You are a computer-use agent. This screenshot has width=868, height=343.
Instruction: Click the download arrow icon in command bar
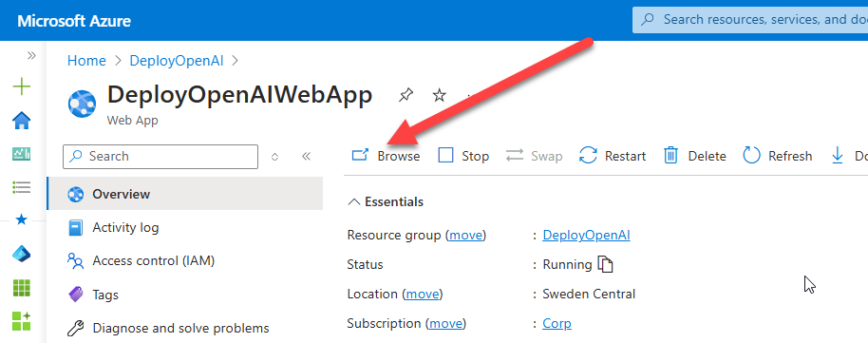(838, 156)
